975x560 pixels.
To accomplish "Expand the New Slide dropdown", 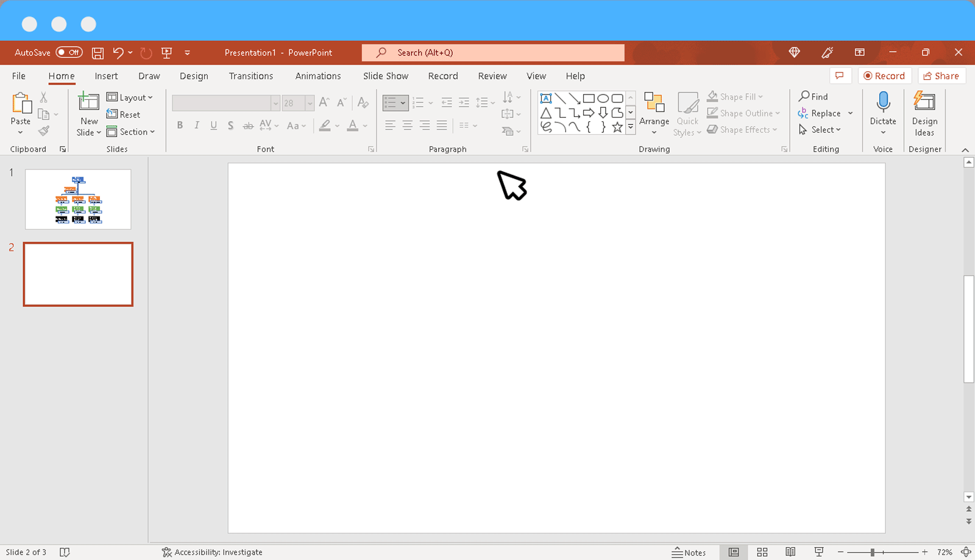I will point(88,132).
